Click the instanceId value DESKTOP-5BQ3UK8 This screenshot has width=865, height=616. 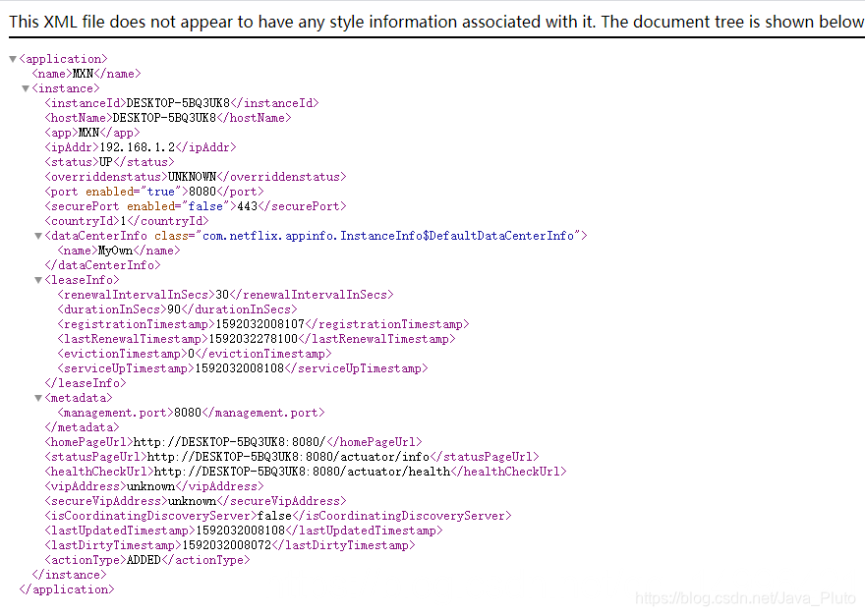coord(178,103)
